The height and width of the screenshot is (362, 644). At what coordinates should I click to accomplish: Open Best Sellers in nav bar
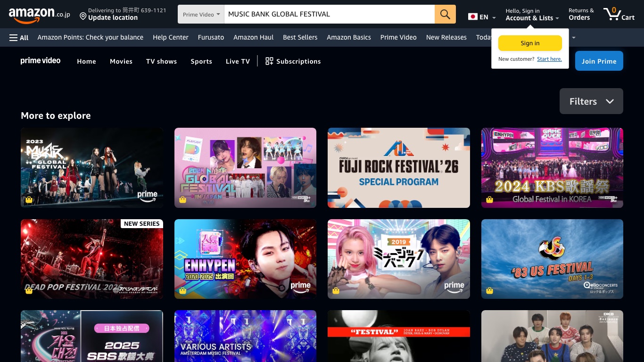tap(300, 37)
